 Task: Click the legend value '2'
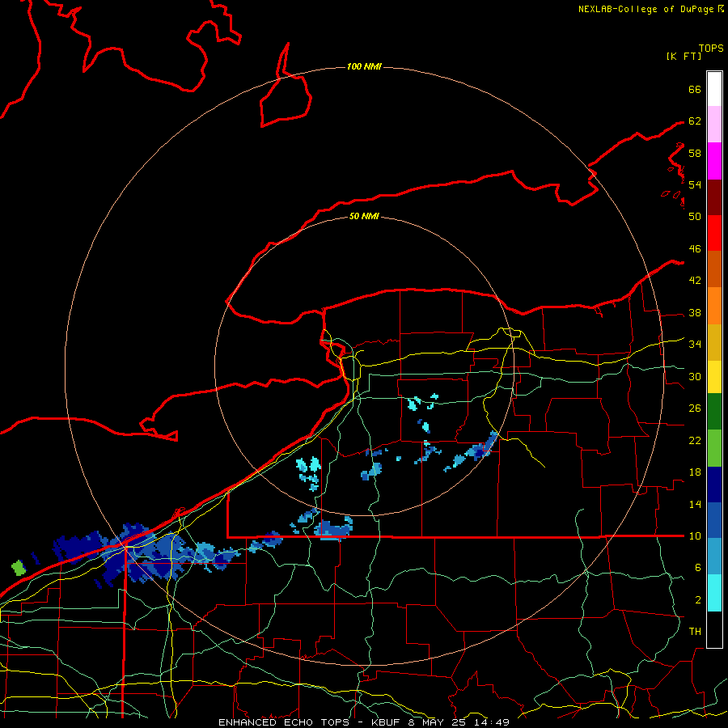698,600
